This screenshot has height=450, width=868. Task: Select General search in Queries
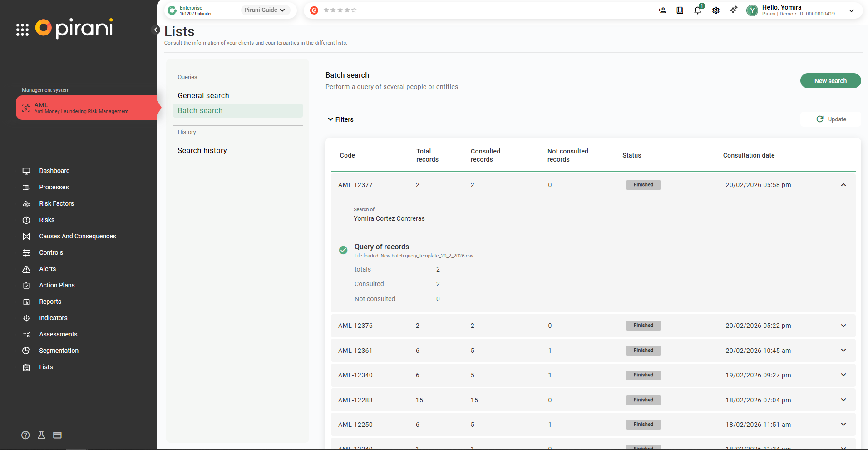click(x=203, y=95)
